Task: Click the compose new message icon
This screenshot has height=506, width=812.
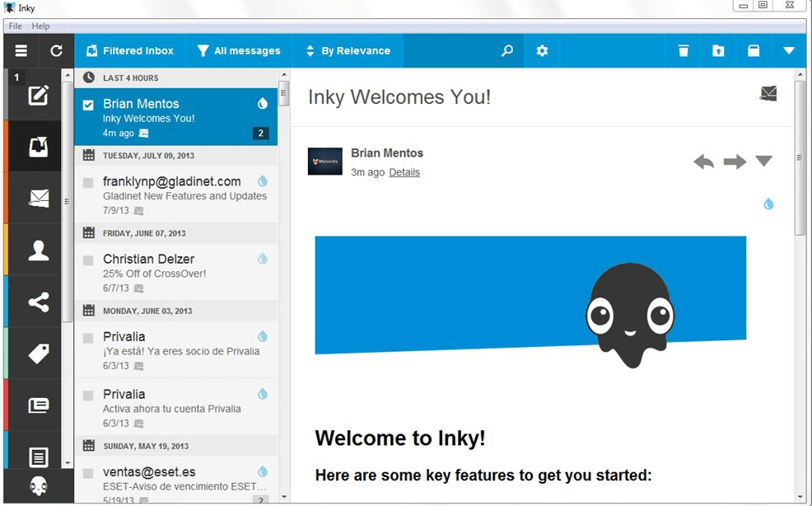Action: (x=38, y=96)
